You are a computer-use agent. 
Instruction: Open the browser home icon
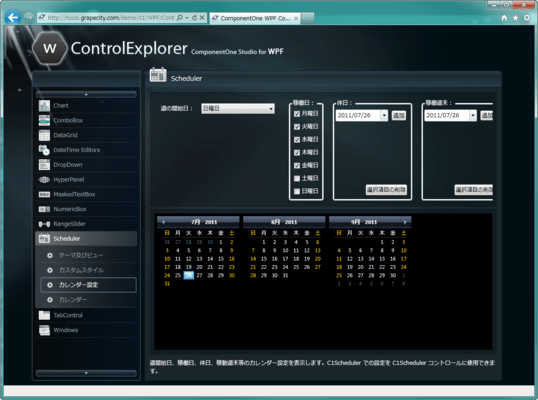click(504, 18)
